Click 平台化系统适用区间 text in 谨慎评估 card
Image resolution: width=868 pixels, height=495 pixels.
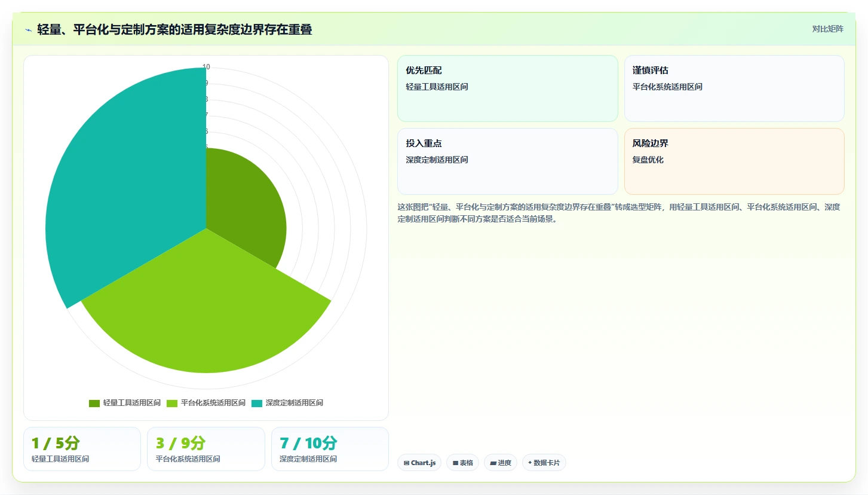(667, 87)
